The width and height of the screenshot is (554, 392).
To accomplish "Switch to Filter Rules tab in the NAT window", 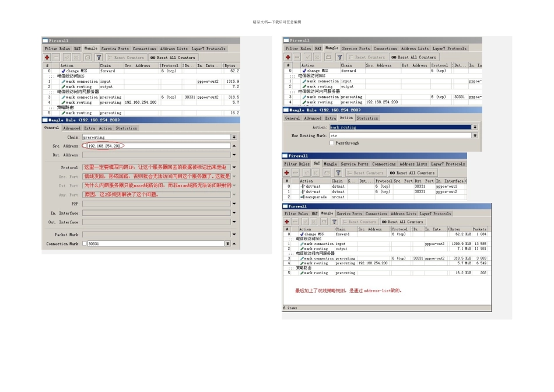I will click(x=297, y=164).
